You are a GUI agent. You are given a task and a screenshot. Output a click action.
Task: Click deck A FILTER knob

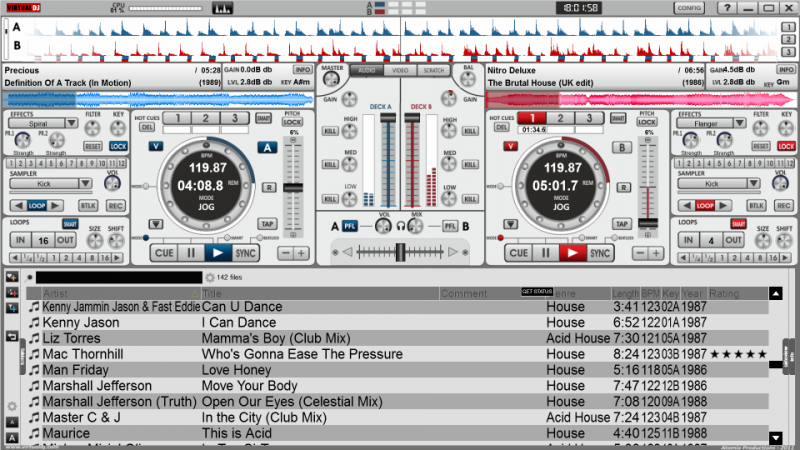92,128
